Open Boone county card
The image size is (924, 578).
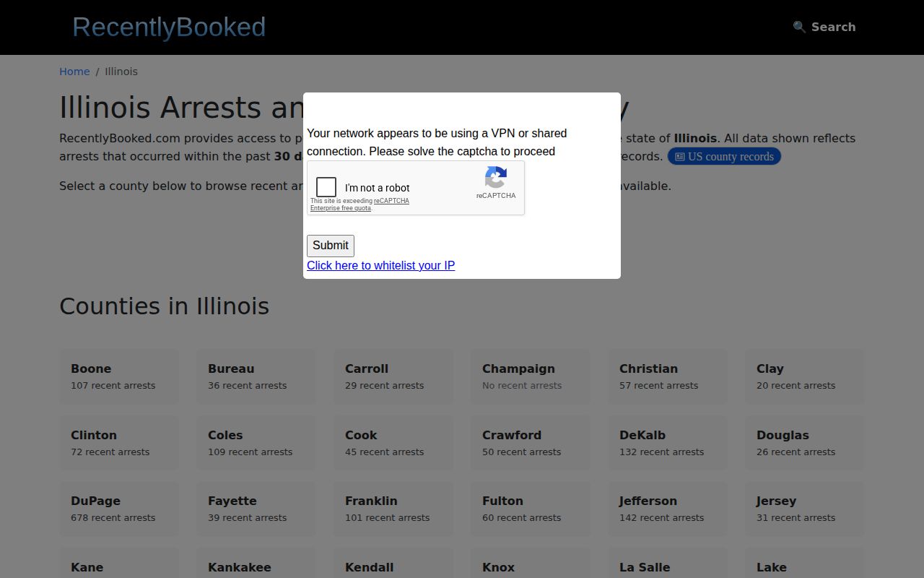pyautogui.click(x=119, y=376)
